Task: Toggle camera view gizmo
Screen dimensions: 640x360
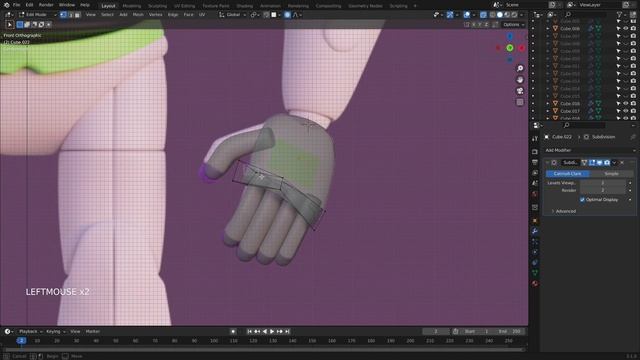Action: click(520, 91)
